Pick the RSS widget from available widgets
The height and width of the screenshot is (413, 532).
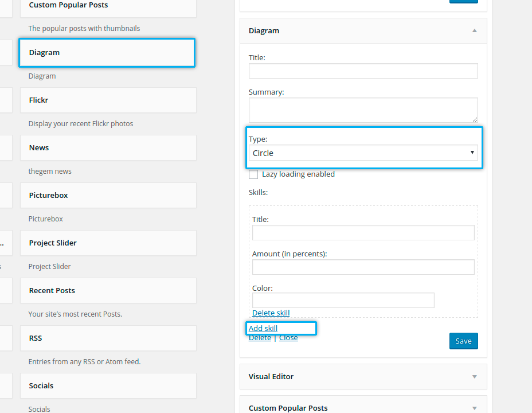107,338
